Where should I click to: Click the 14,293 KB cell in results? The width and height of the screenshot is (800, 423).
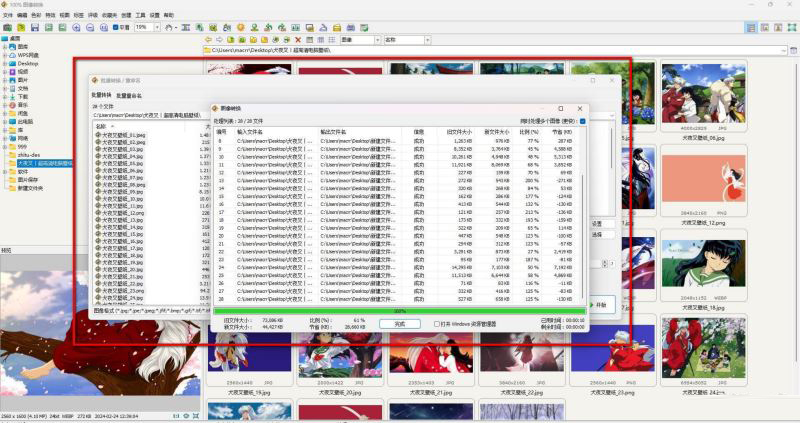click(461, 267)
